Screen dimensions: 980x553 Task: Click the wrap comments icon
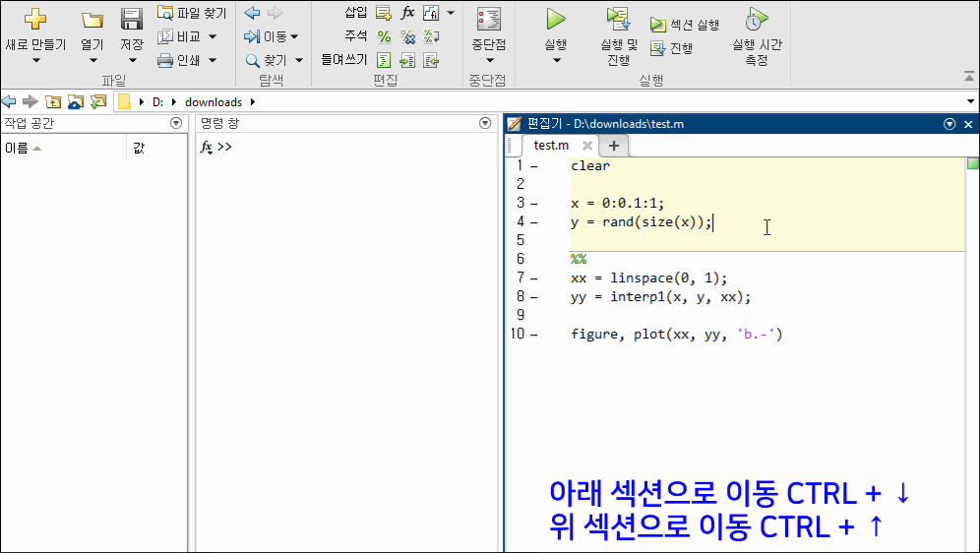pos(431,36)
